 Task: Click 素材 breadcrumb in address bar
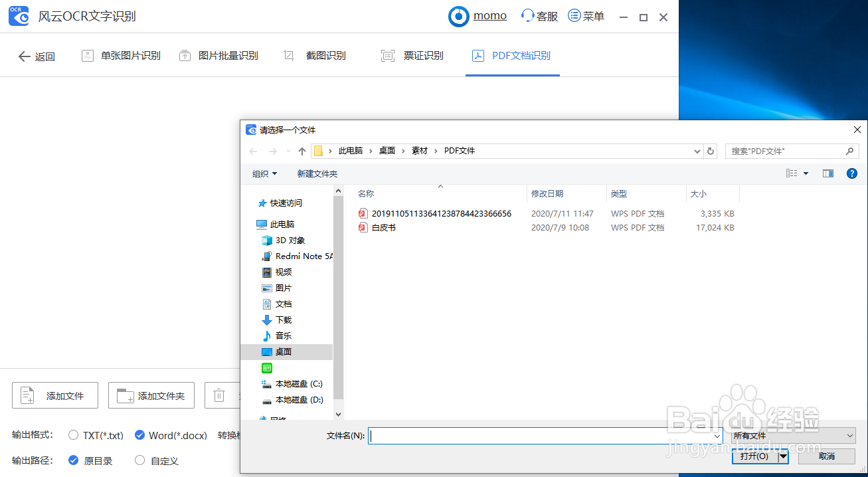(420, 151)
